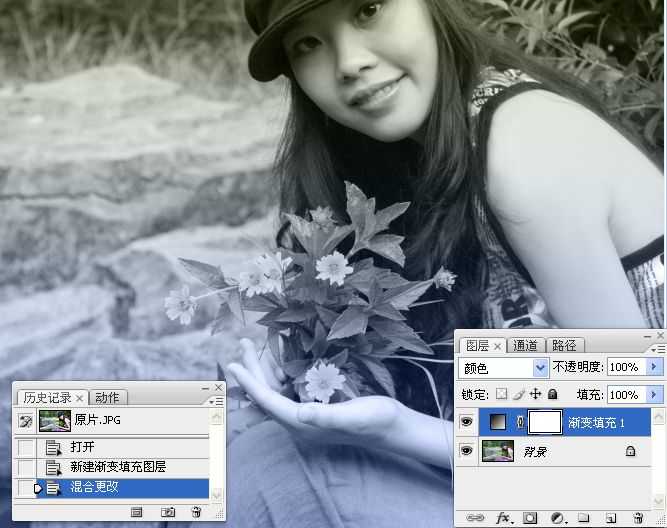Screen dimensions: 667x528
Task: Toggle lock all padlock icon
Action: [x=553, y=394]
